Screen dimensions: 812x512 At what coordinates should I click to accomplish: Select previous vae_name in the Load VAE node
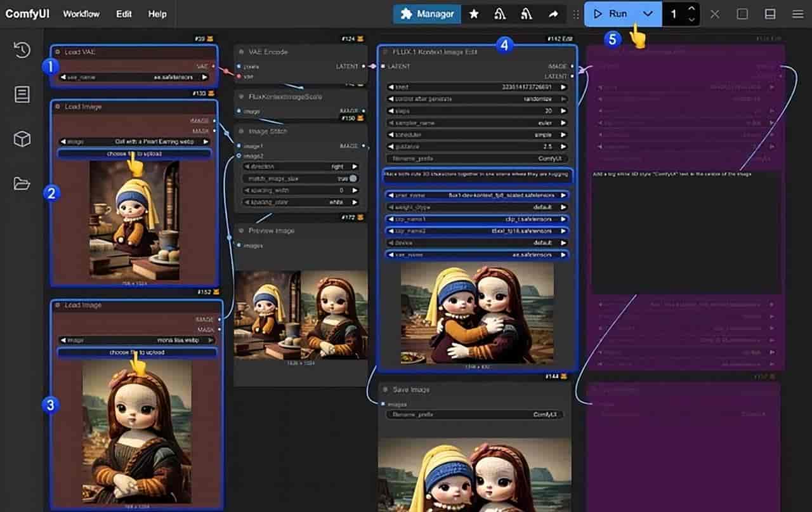63,77
